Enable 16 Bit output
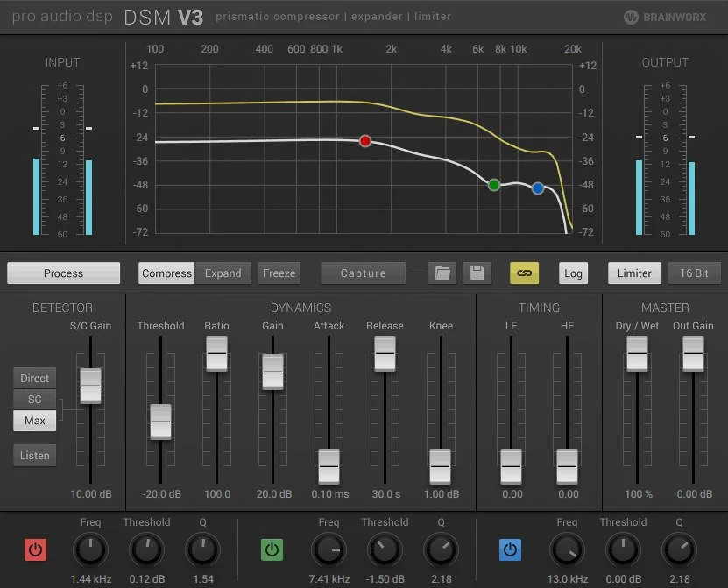The width and height of the screenshot is (728, 588). pyautogui.click(x=694, y=273)
